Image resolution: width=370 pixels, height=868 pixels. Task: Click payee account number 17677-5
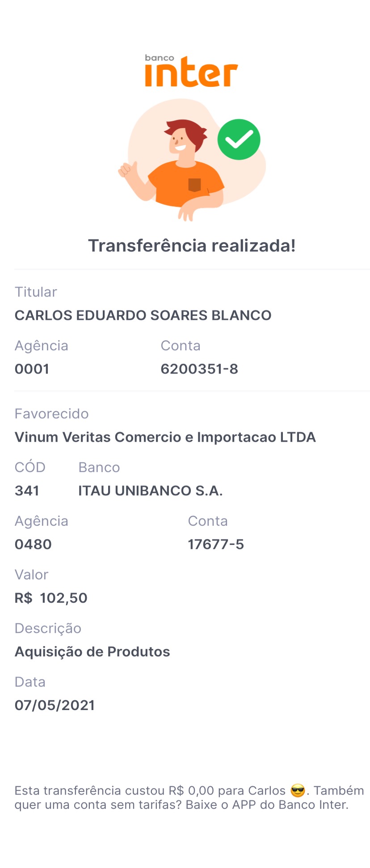[x=216, y=545]
